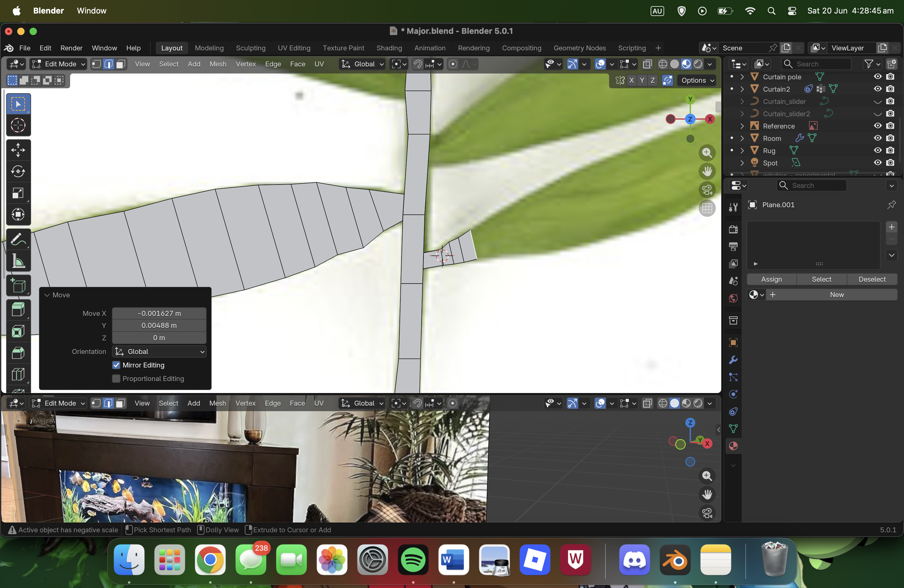
Task: Open the Edit Mode dropdown in bottom viewport
Action: 58,403
